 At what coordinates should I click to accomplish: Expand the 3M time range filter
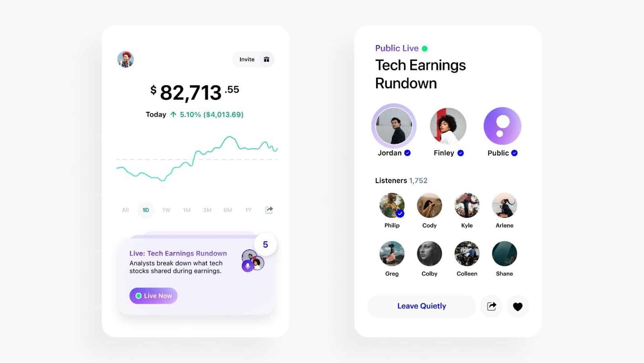click(x=207, y=210)
